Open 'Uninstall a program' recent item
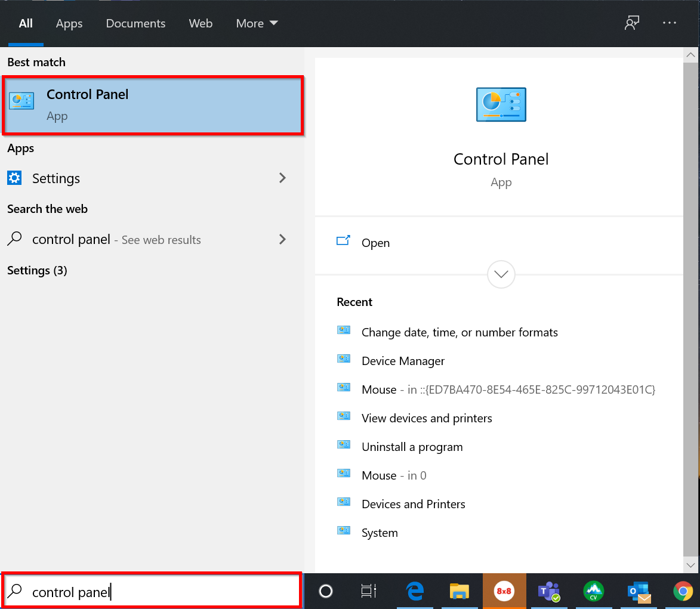 click(412, 447)
